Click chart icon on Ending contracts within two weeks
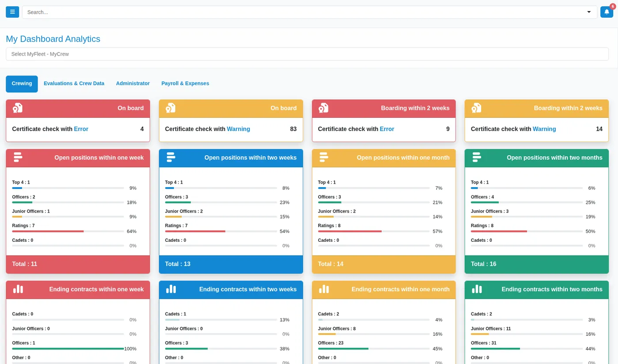 [x=171, y=289]
